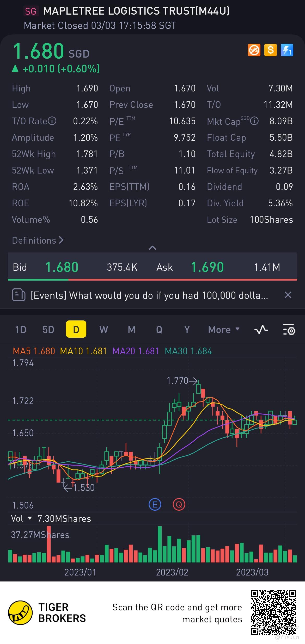Viewport: 305px width, 644px height.
Task: Tap the P/E TTM 10.635 value
Action: (182, 121)
